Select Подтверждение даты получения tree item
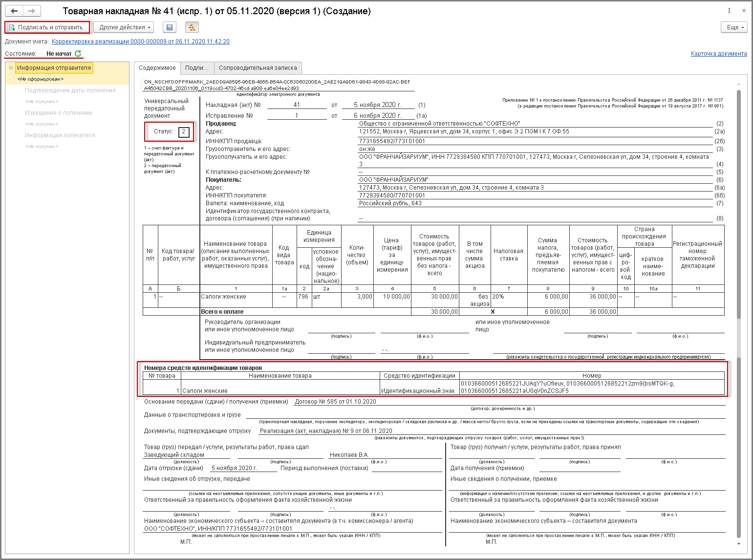This screenshot has width=753, height=560. tap(70, 90)
